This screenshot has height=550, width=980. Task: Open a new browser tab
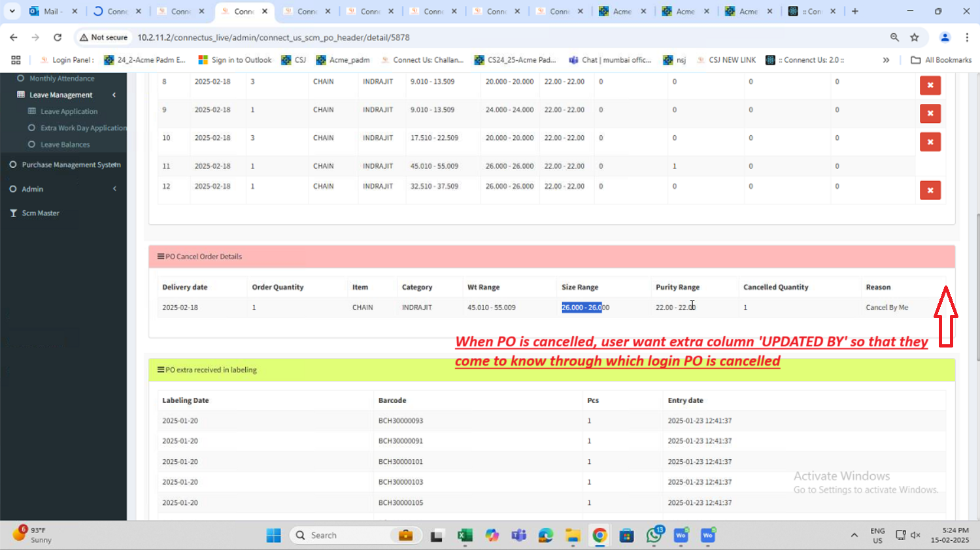854,11
